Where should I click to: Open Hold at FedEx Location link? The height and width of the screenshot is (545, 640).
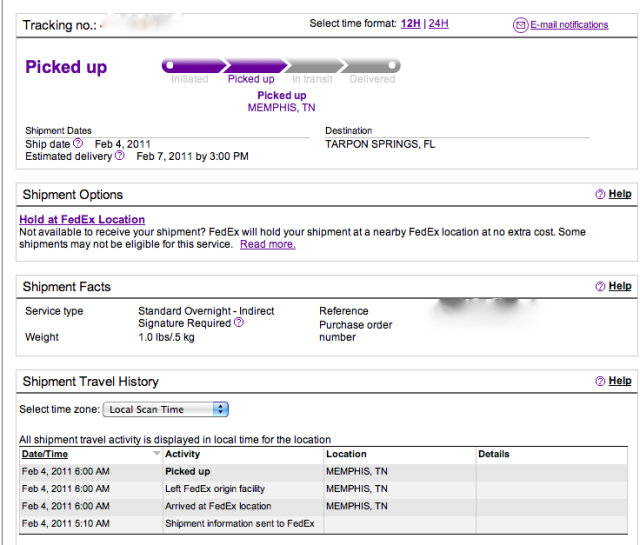click(x=82, y=220)
